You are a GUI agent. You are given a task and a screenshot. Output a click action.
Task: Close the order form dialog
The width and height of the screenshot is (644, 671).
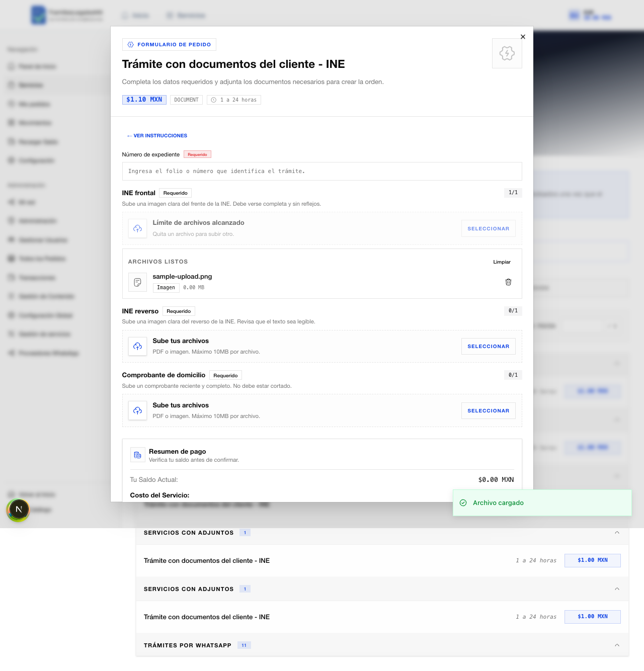[x=523, y=37]
